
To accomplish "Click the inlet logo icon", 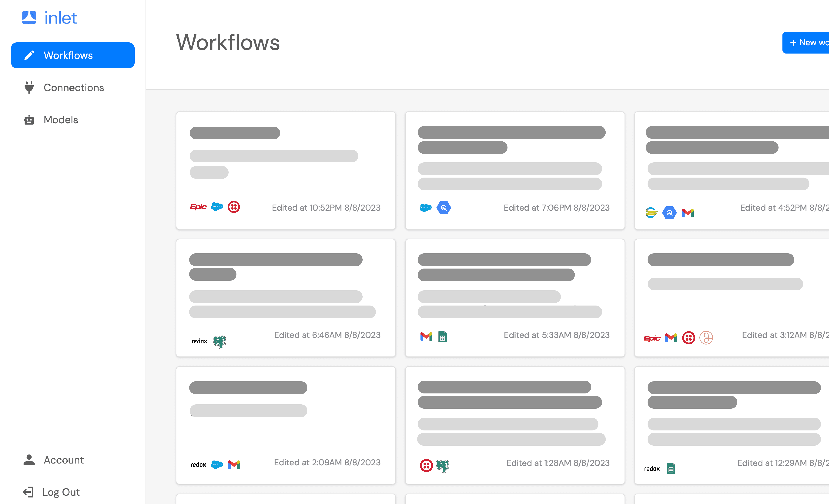I will [29, 17].
